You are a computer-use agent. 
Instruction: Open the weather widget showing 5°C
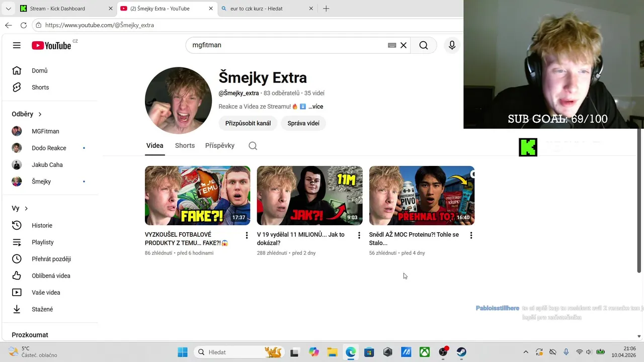(x=33, y=352)
